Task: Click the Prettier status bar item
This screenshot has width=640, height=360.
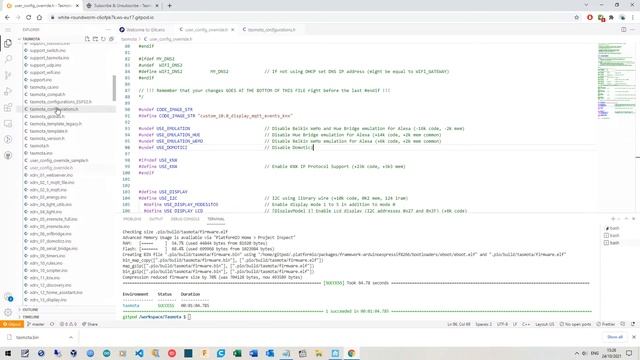Action: coord(606,324)
